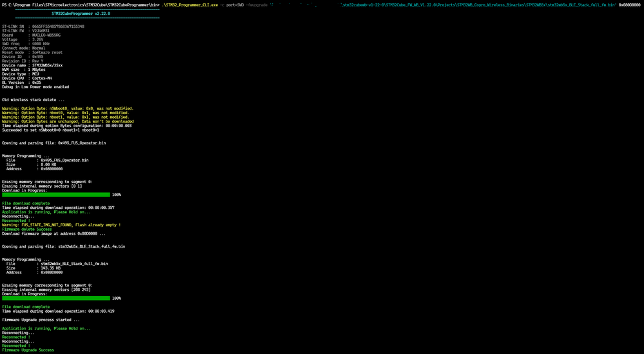
Task: Click progress bar beneath sectors [0 1] line
Action: [x=56, y=195]
